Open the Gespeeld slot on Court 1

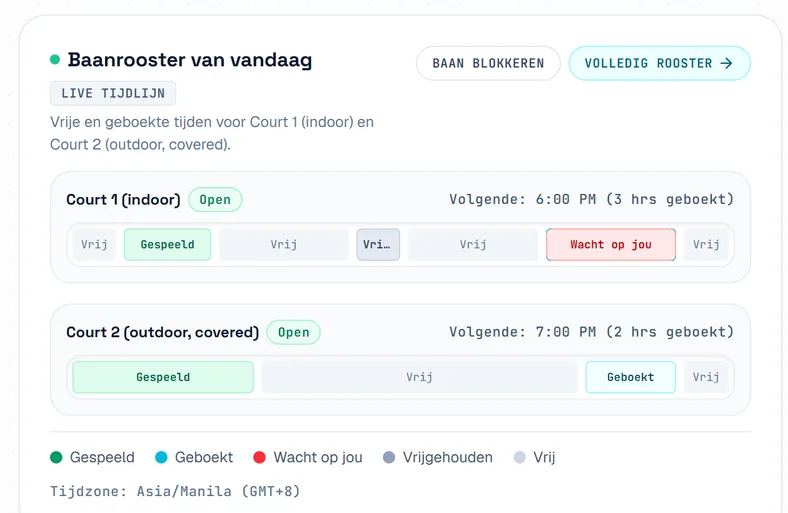[x=167, y=245]
